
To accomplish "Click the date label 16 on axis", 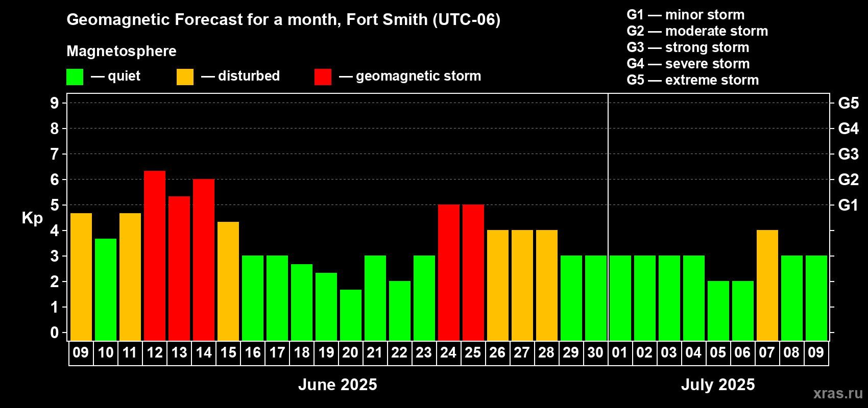I will tap(253, 353).
